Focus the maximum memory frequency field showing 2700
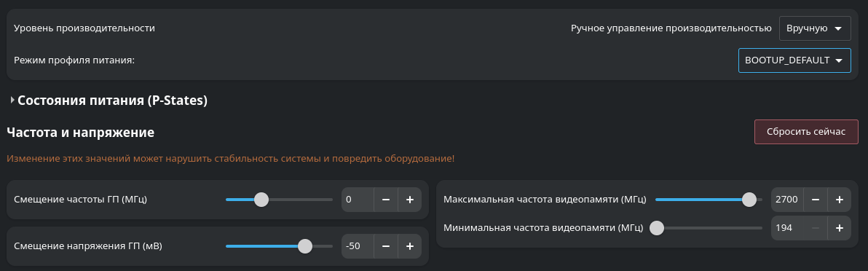This screenshot has width=868, height=271. point(787,200)
